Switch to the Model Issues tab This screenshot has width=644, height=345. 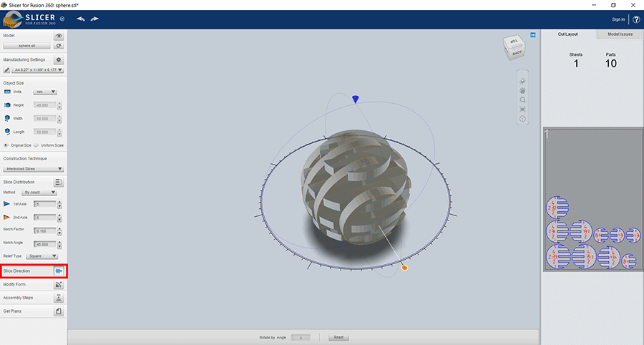point(619,34)
